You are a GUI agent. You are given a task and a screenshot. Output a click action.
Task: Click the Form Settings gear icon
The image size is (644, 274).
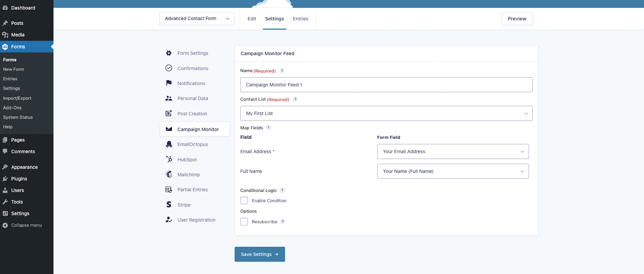tap(169, 53)
